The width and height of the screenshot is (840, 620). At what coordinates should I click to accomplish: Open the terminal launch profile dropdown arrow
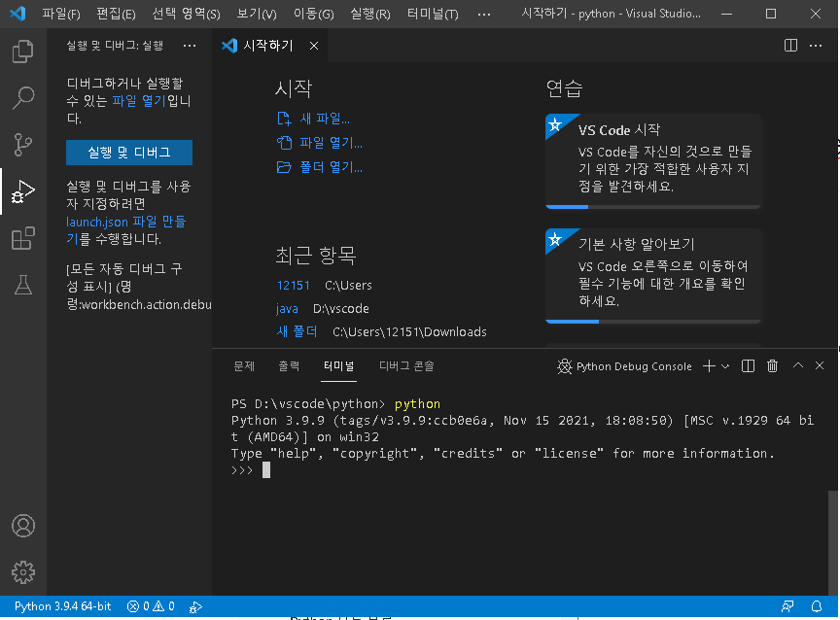click(725, 366)
